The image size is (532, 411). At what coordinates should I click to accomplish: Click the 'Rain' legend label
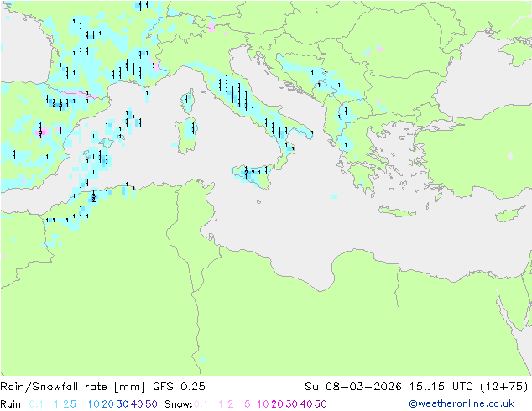point(11,404)
